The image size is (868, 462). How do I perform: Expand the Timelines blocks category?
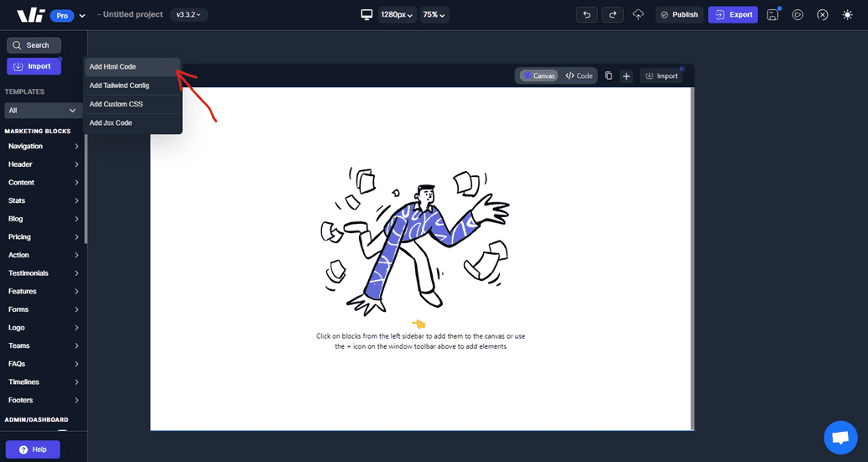(43, 382)
